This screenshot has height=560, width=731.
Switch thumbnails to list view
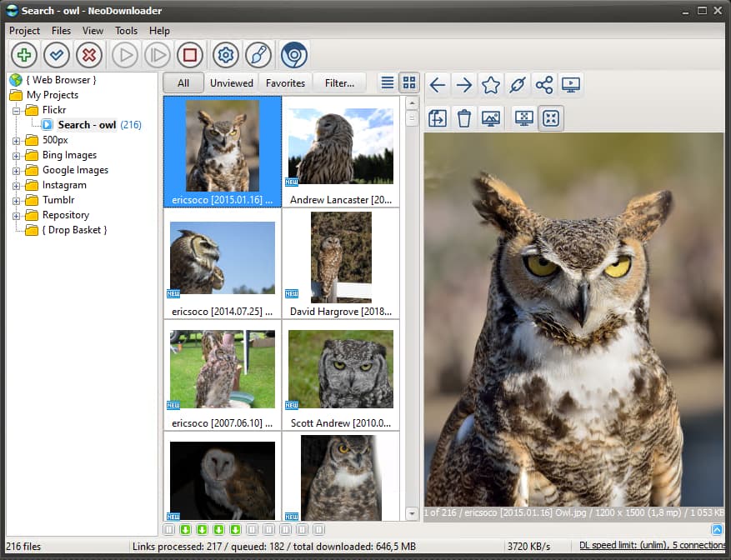[387, 82]
